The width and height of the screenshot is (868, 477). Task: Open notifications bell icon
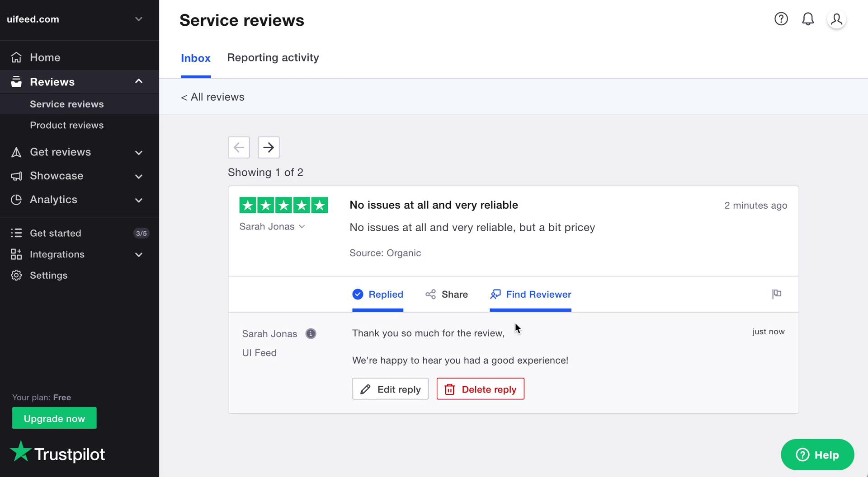pos(808,19)
